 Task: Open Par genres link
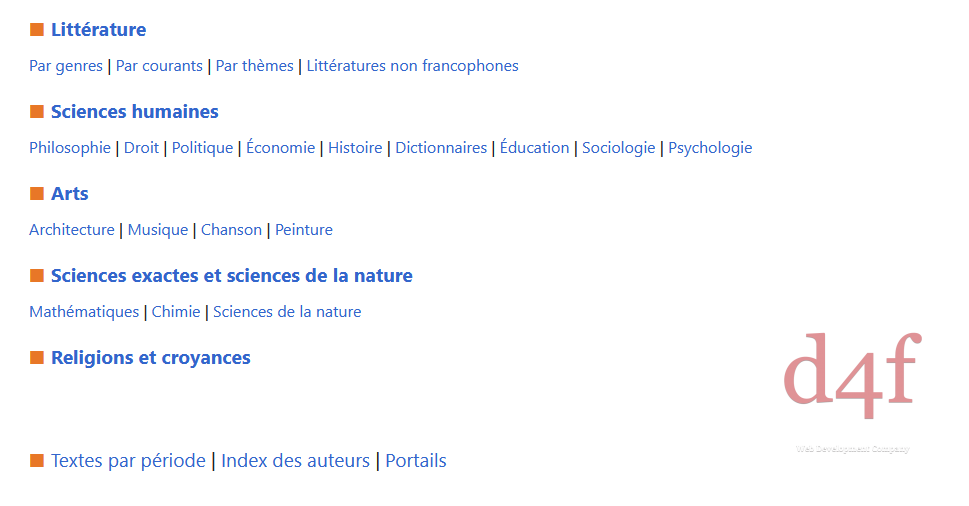66,66
